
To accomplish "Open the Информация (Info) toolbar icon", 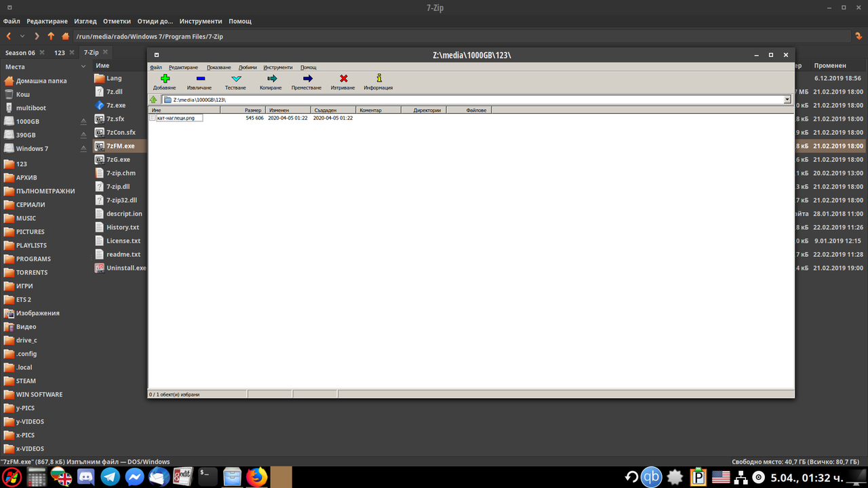I will pos(379,78).
